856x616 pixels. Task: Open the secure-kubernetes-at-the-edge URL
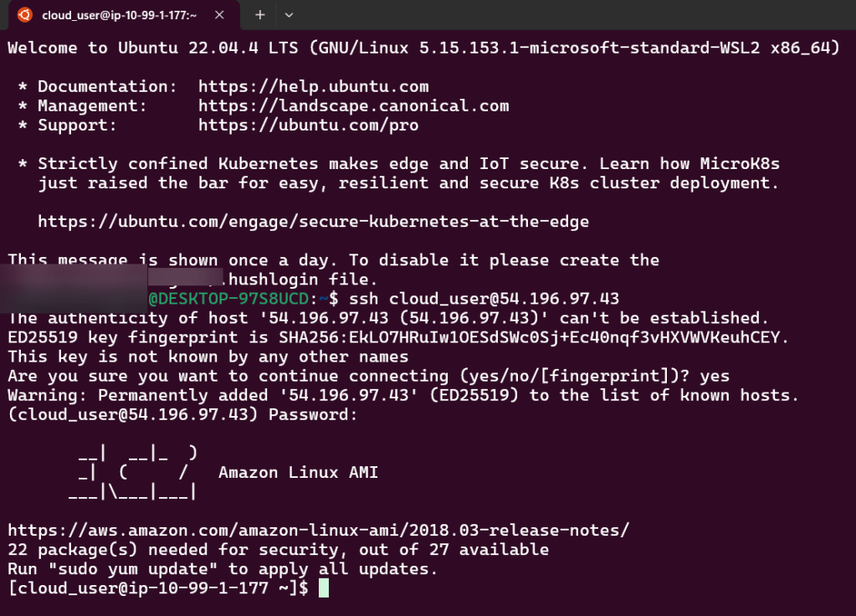(x=313, y=222)
